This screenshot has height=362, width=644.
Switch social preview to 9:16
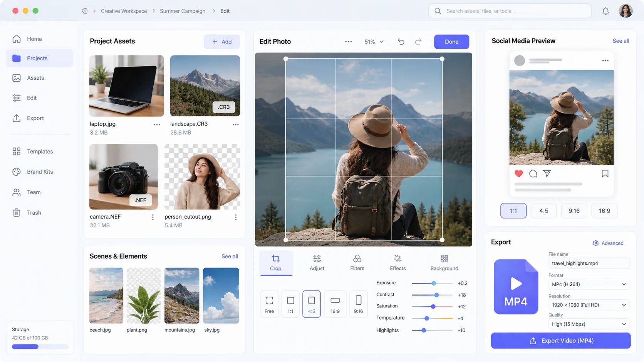pyautogui.click(x=574, y=211)
